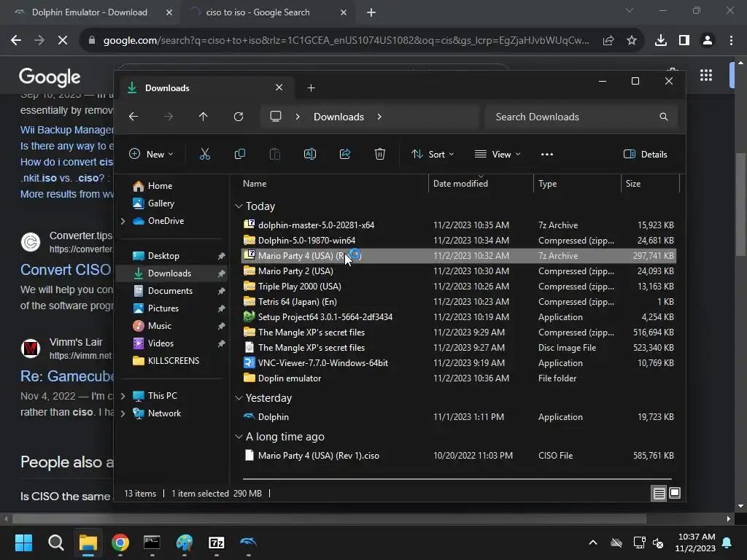
Task: Open Documents in the navigation pane
Action: tap(170, 290)
